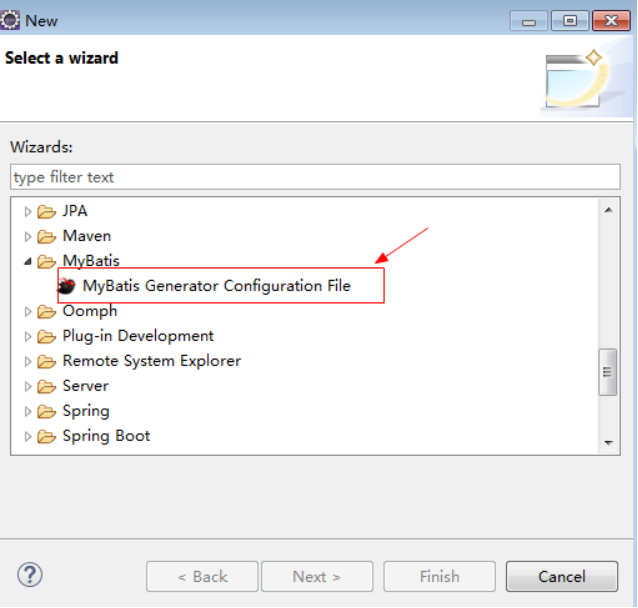
Task: Select the Oomph tree label
Action: tap(90, 311)
